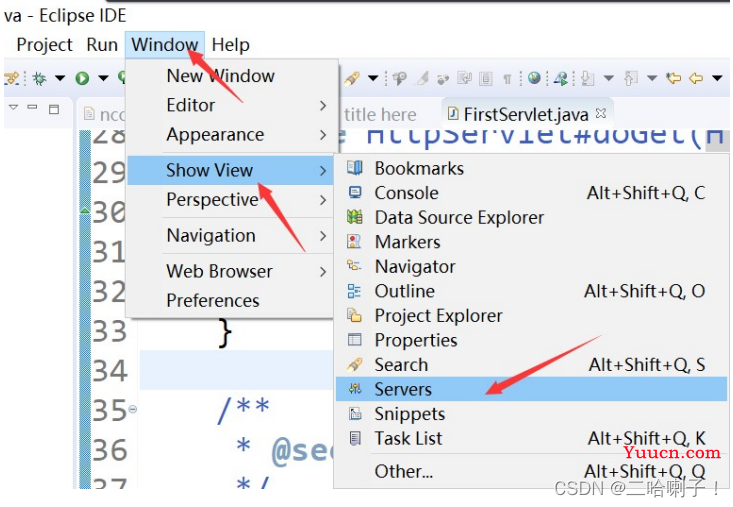Screen dimensions: 733x507
Task: Click the Debug bug icon in toolbar
Action: click(x=39, y=78)
